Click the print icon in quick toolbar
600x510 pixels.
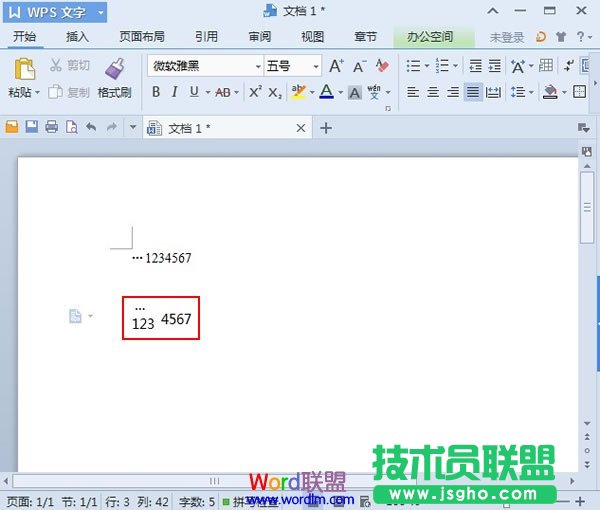(51, 128)
